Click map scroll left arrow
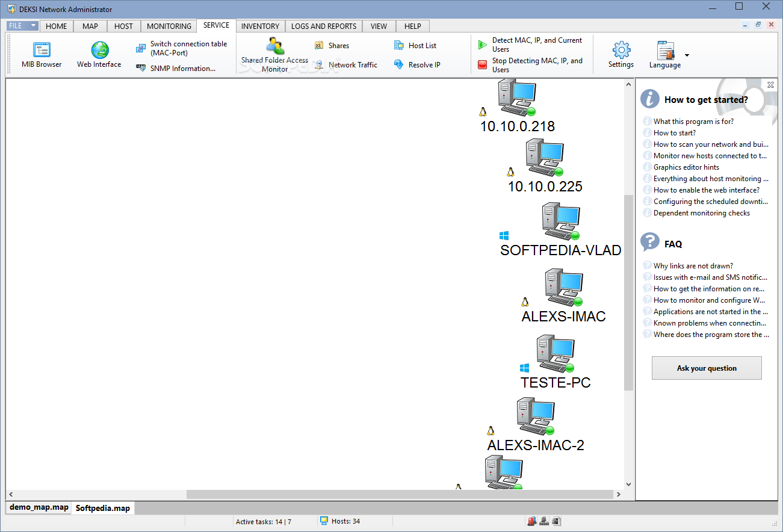783x532 pixels. [11, 494]
